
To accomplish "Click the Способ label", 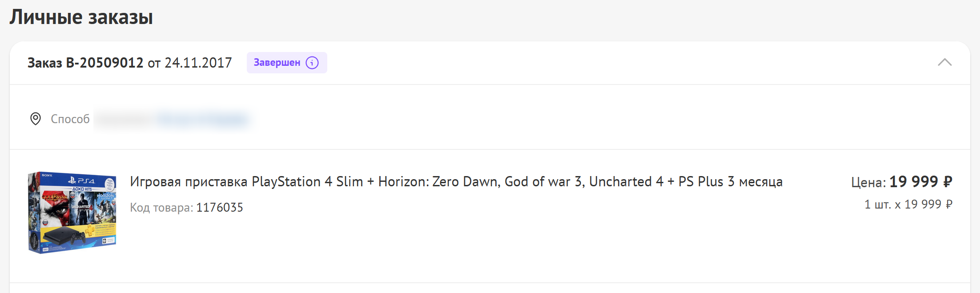I will coord(70,119).
